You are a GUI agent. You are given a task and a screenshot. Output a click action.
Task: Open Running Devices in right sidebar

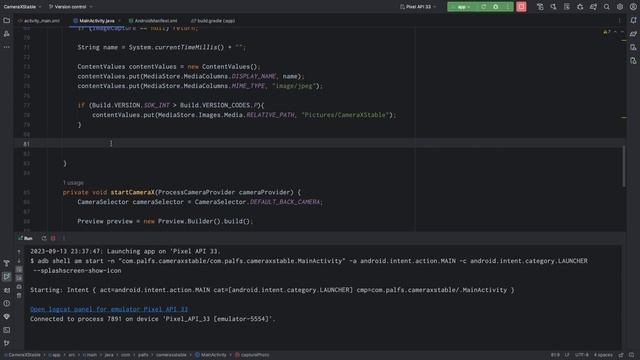tap(633, 61)
